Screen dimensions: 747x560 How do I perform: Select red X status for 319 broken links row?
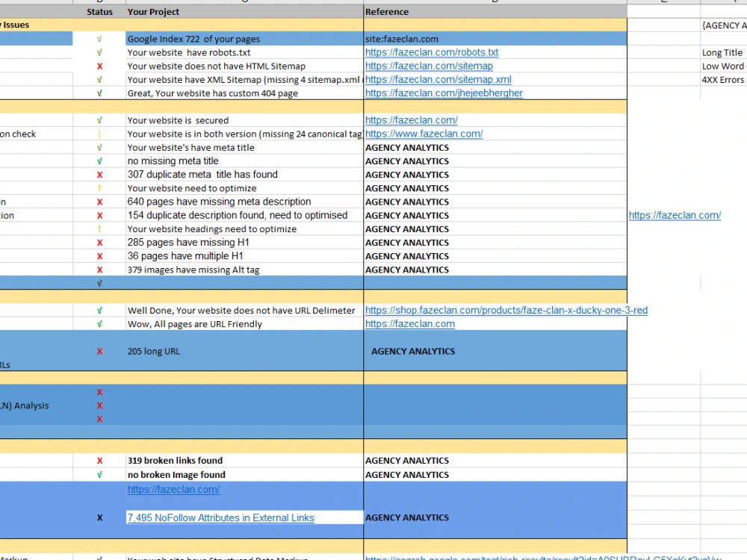point(99,461)
